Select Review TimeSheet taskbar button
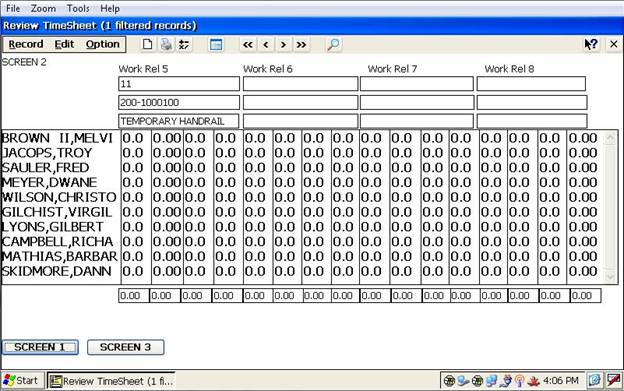 tap(111, 381)
